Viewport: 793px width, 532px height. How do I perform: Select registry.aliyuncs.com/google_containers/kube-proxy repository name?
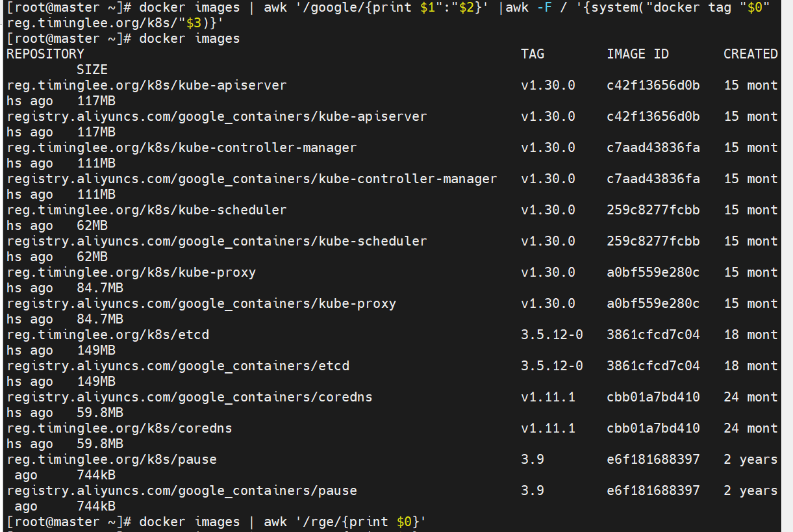coord(201,303)
